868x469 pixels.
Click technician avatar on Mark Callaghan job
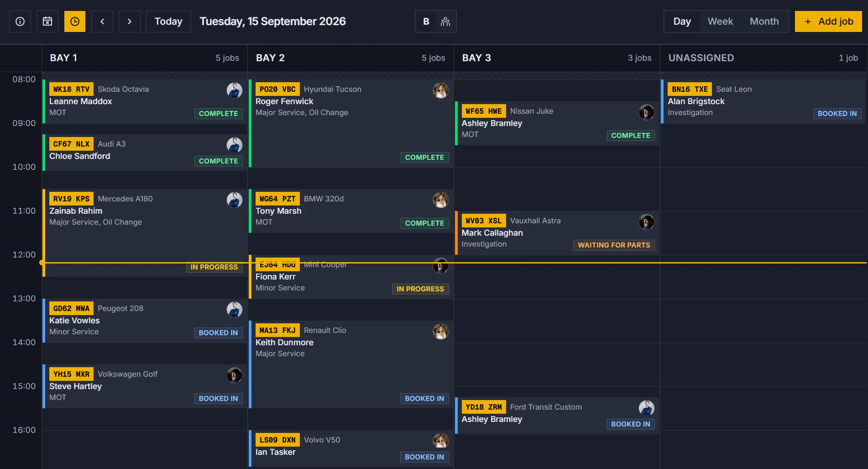point(647,221)
